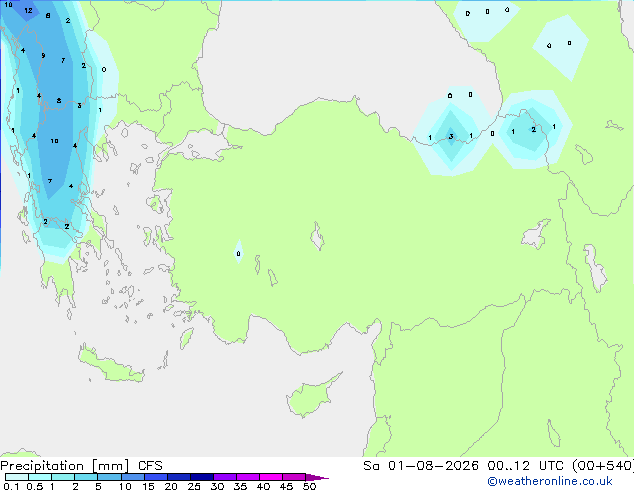Image resolution: width=634 pixels, height=490 pixels.
Task: Click the '0.5' legend scale label
Action: pos(35,486)
